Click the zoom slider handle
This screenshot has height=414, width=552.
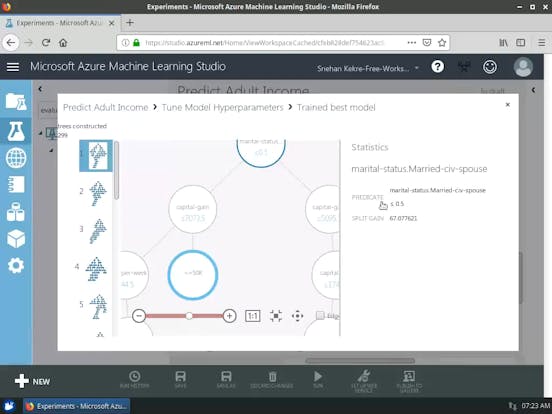point(189,316)
